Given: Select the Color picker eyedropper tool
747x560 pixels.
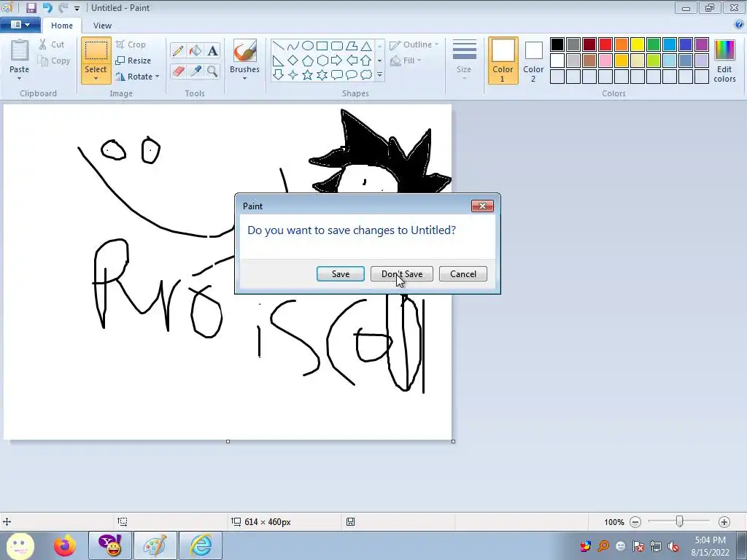Looking at the screenshot, I should [x=196, y=71].
